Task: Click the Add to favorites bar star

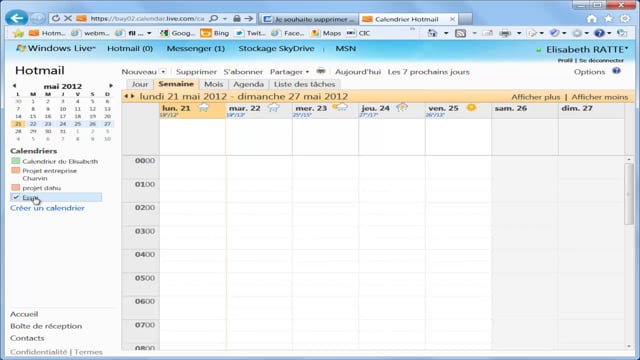Action: [x=18, y=33]
